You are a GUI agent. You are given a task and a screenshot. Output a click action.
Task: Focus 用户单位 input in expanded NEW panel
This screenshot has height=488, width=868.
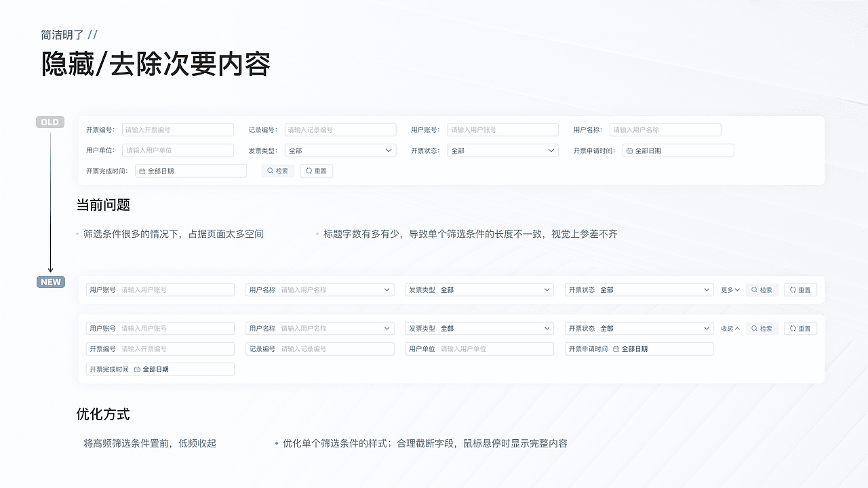tap(479, 348)
